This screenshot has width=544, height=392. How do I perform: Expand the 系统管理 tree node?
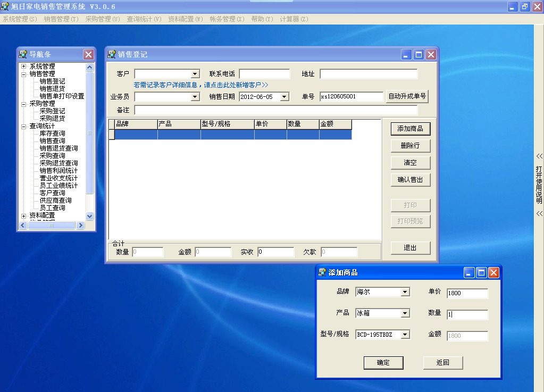tap(23, 66)
